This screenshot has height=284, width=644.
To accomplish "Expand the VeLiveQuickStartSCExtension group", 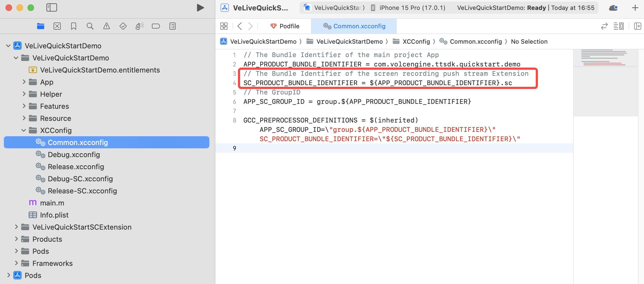I will 16,227.
